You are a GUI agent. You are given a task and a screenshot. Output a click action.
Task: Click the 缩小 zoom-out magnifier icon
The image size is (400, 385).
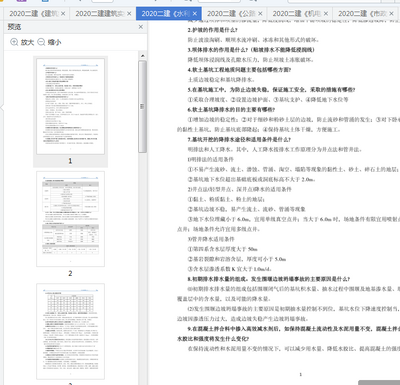pyautogui.click(x=41, y=42)
